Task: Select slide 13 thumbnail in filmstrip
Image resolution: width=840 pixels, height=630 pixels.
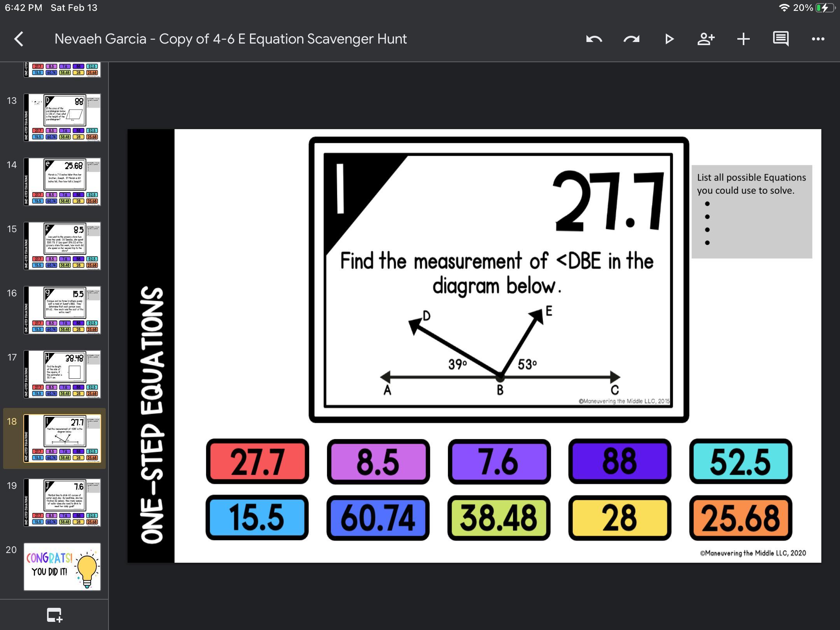Action: (x=62, y=117)
